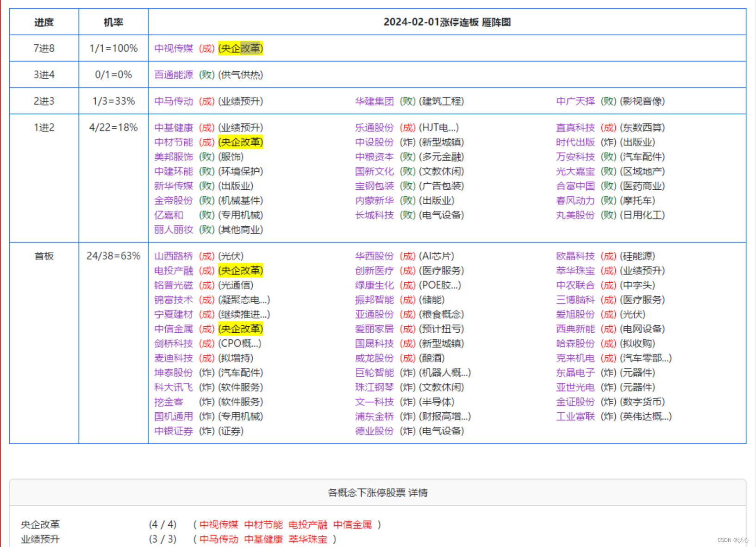Click highlighted 央企改革 tag beside 中信金属

(241, 329)
